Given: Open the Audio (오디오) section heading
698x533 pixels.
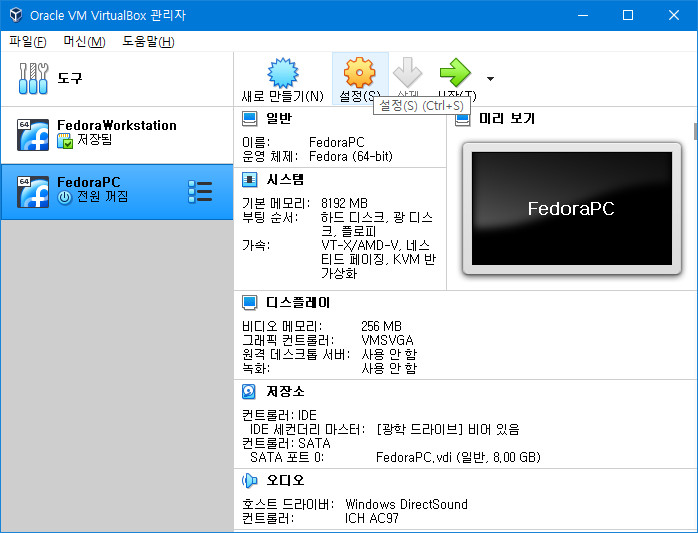Looking at the screenshot, I should click(285, 480).
